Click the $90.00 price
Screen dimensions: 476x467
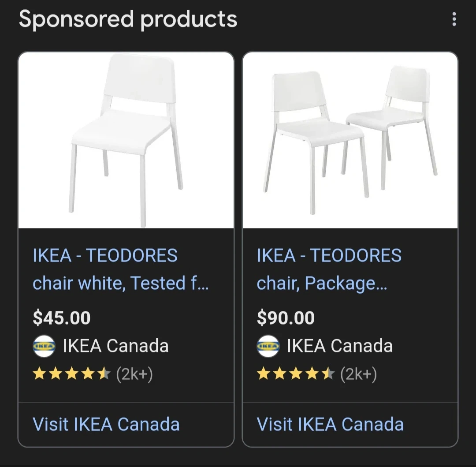point(286,318)
